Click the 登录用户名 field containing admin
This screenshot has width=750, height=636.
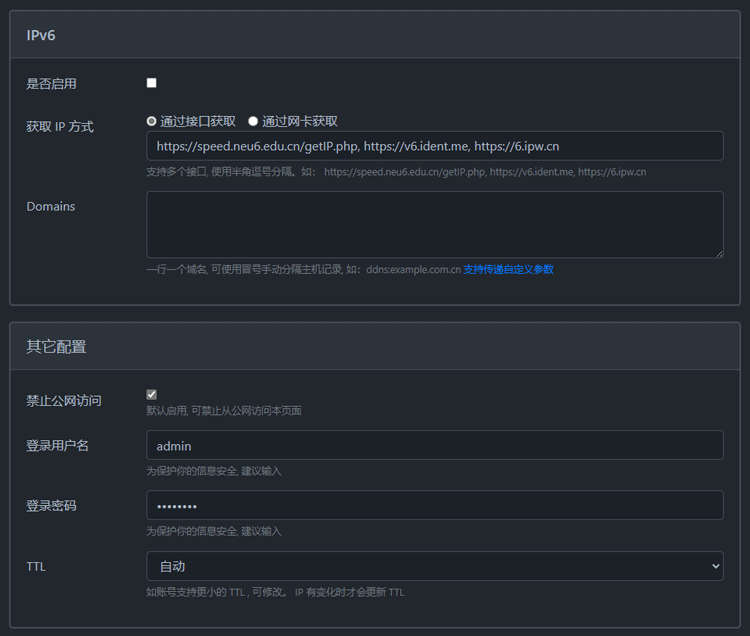434,445
